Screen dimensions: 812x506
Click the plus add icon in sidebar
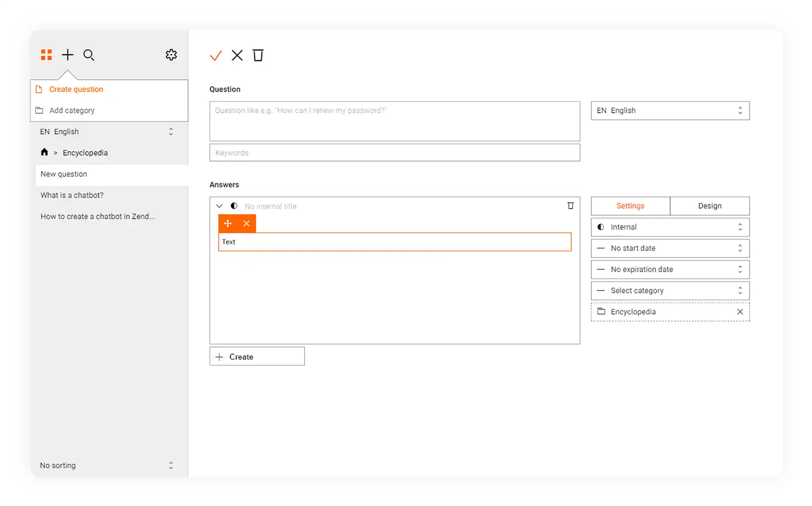(x=68, y=55)
